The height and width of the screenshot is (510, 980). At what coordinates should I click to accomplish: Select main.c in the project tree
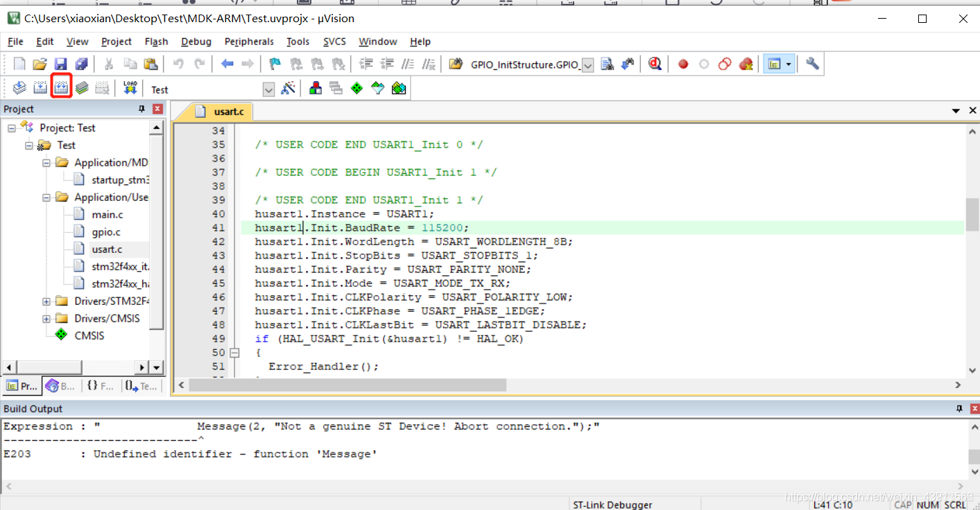pyautogui.click(x=108, y=215)
